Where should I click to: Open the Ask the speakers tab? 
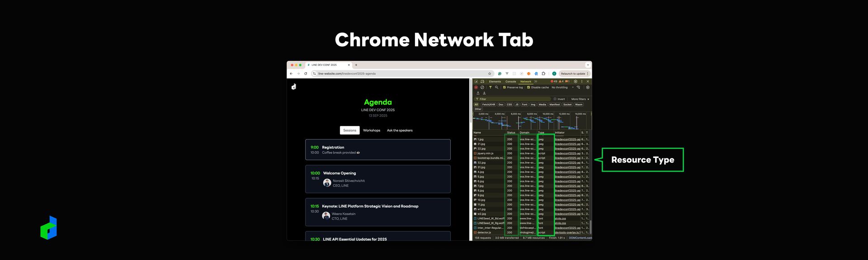[x=400, y=130]
